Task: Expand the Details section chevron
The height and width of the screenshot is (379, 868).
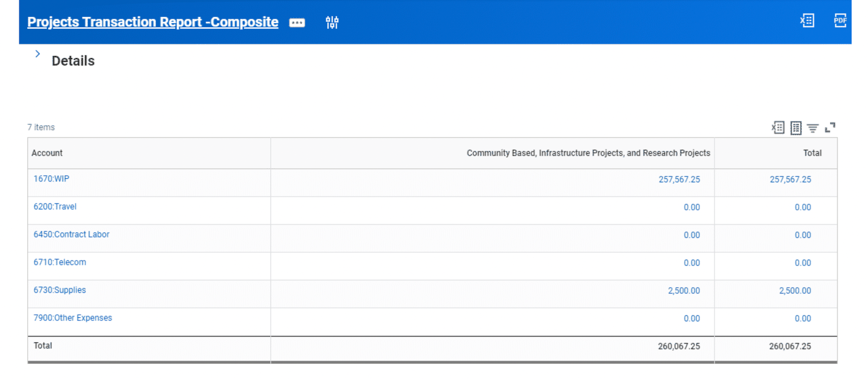Action: pyautogui.click(x=37, y=54)
